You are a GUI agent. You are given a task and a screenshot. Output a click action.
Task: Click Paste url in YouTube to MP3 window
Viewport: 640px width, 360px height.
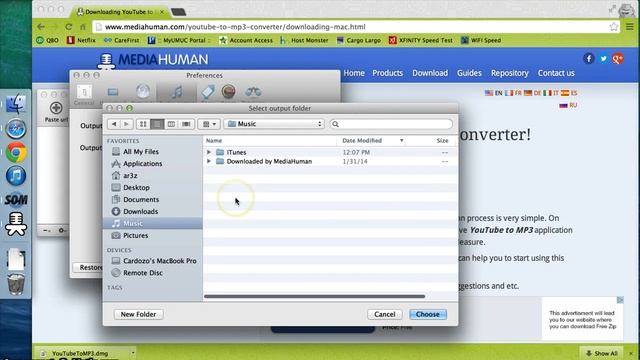tap(56, 112)
